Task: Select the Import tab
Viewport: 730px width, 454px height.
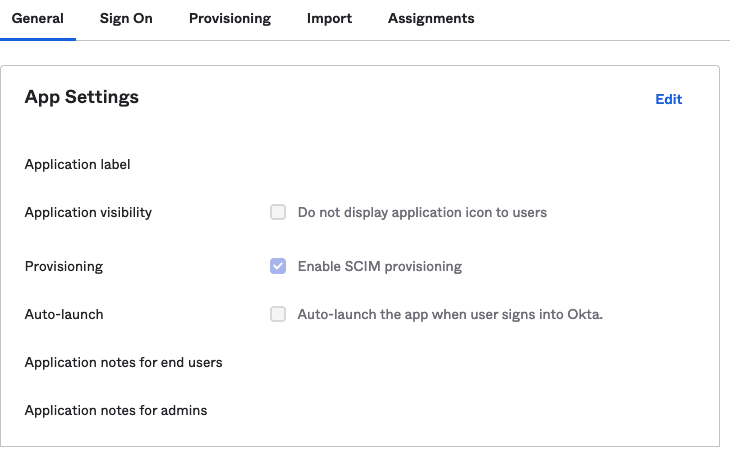Action: click(x=329, y=19)
